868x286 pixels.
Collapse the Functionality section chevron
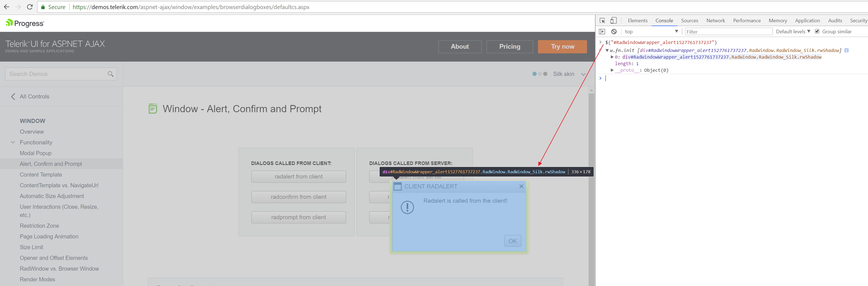pos(13,142)
